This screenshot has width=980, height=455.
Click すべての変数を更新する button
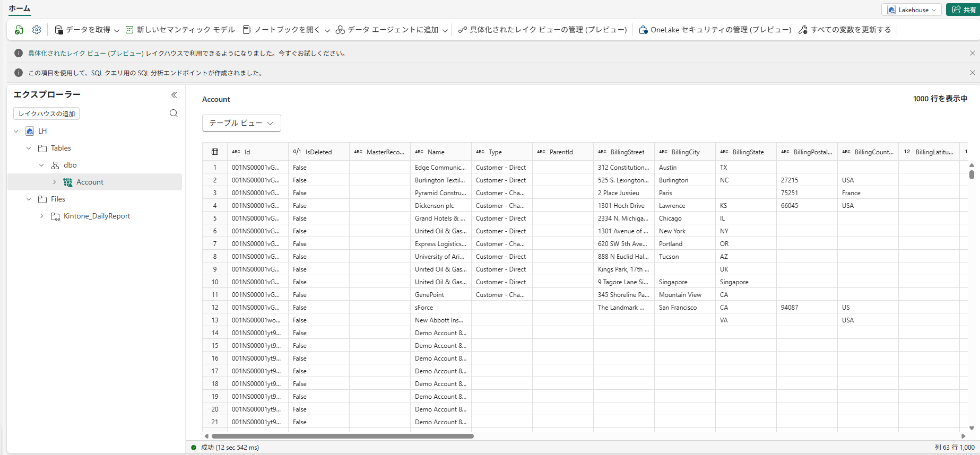point(845,30)
